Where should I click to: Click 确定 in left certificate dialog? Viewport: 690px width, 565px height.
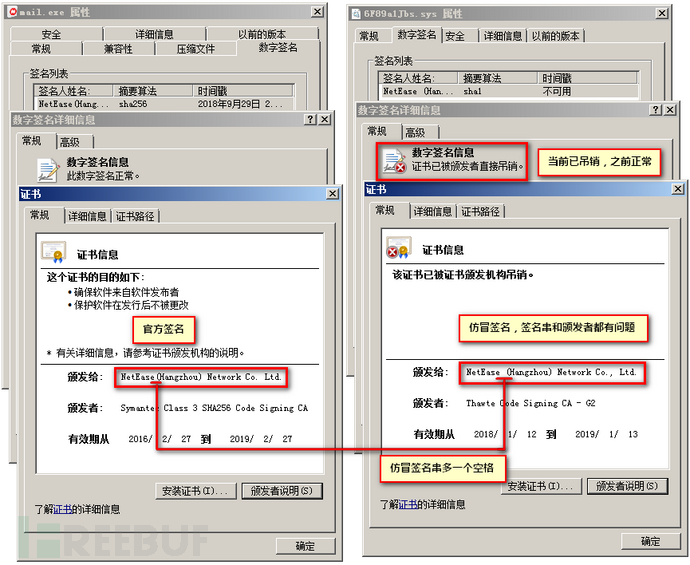click(305, 547)
